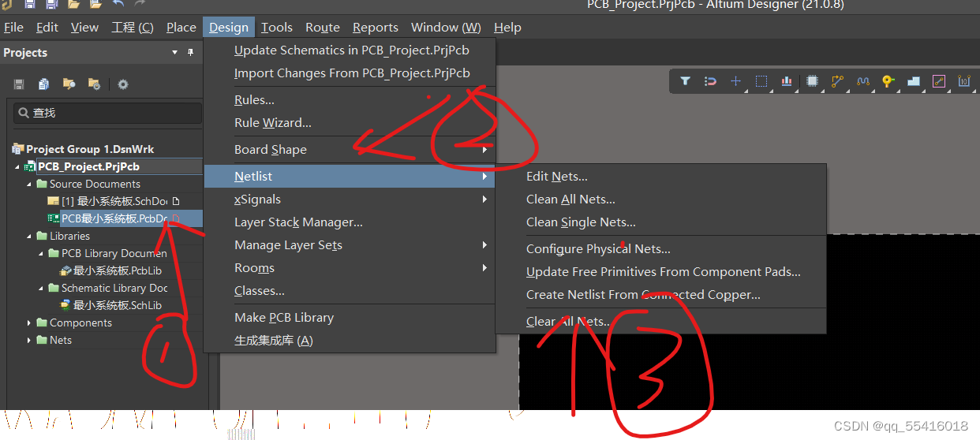The width and height of the screenshot is (980, 440).
Task: Open the Projects panel dropdown arrow
Action: [x=174, y=53]
